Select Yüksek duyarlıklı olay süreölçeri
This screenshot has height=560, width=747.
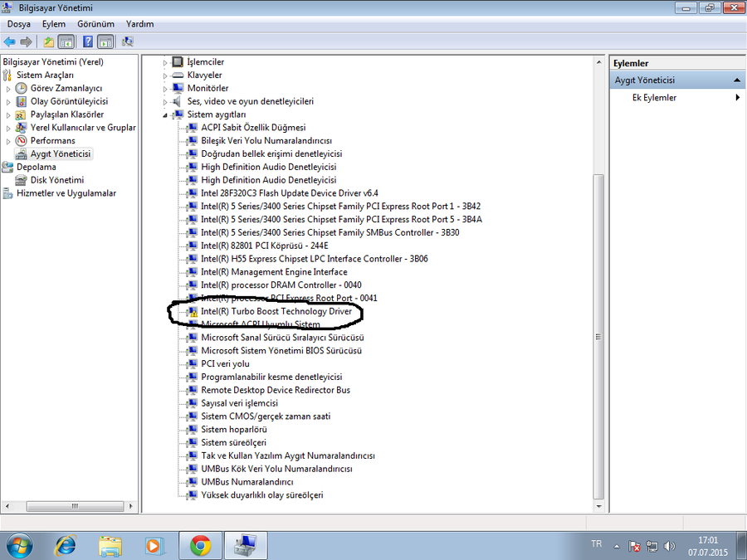pyautogui.click(x=262, y=495)
